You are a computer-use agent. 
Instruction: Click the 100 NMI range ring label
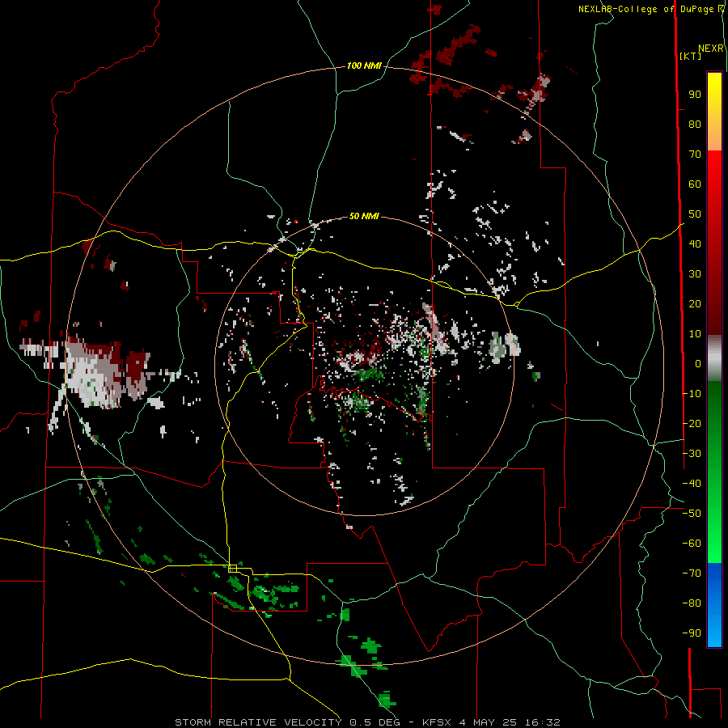364,66
